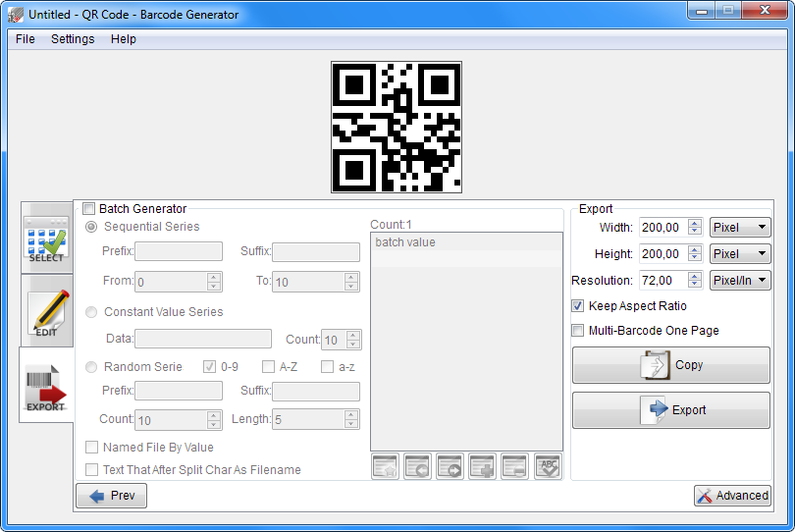Click the Copy button
This screenshot has width=795, height=532.
tap(671, 365)
